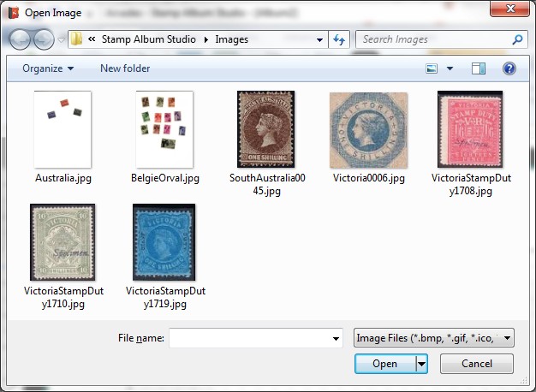Screen dimensions: 536x392
Task: Close the Open Image dialog
Action: [x=509, y=9]
